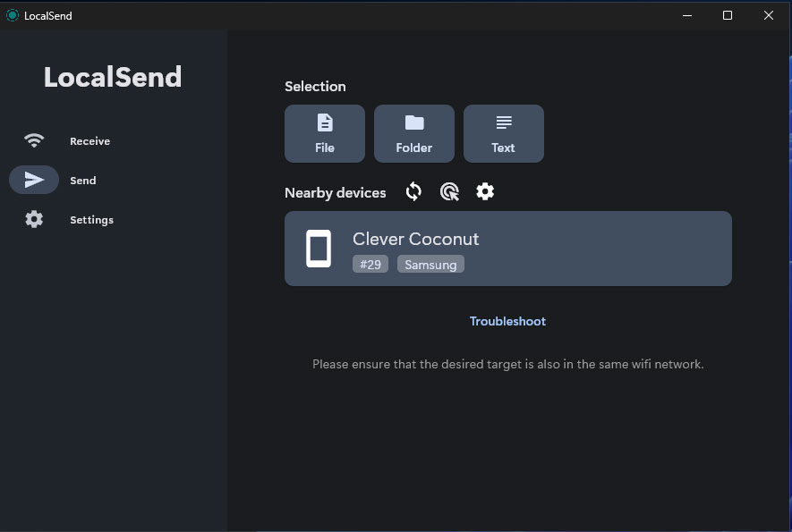Refresh the nearby devices list

tap(413, 192)
